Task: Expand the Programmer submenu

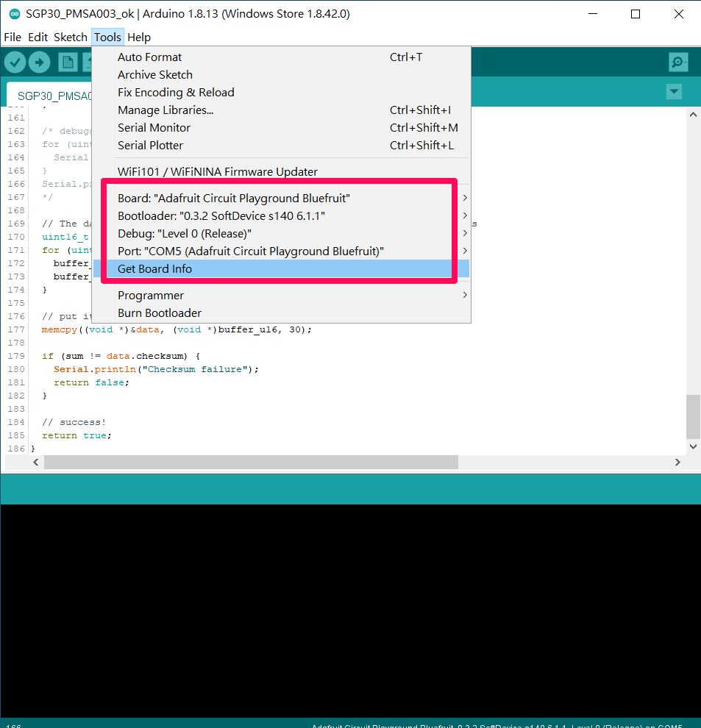Action: point(281,296)
